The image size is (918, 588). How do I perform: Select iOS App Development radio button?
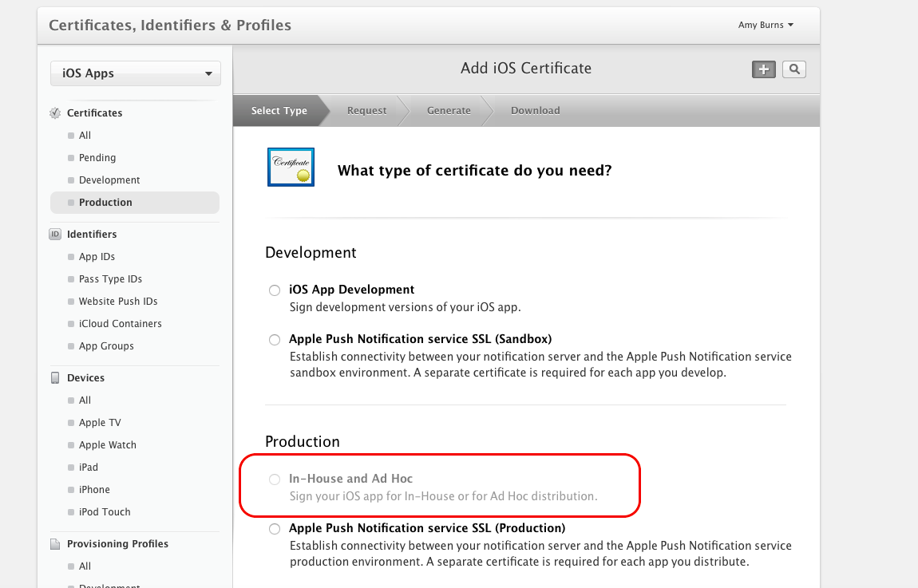coord(275,290)
